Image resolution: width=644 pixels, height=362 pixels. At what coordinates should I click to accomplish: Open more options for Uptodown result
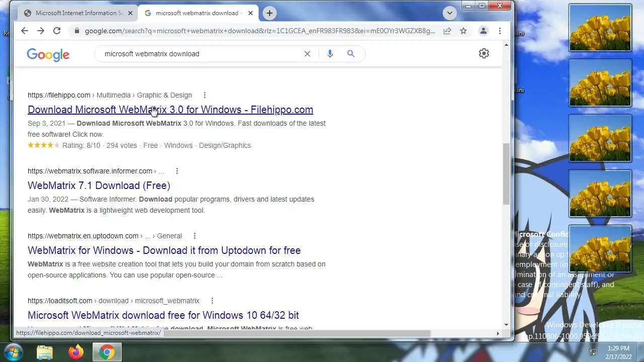194,236
